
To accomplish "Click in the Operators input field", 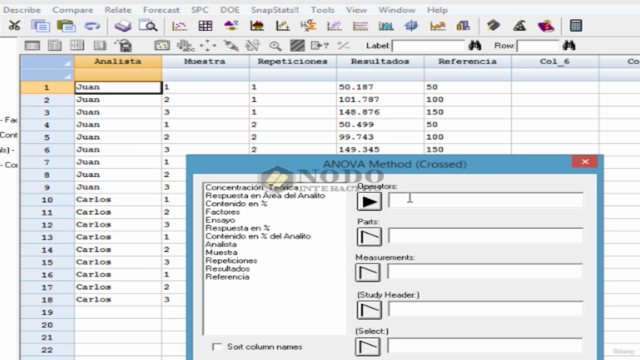I will pyautogui.click(x=485, y=200).
